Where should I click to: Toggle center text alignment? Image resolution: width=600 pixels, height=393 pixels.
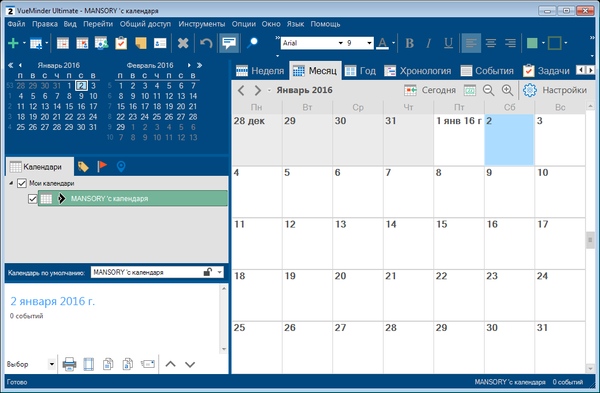491,43
